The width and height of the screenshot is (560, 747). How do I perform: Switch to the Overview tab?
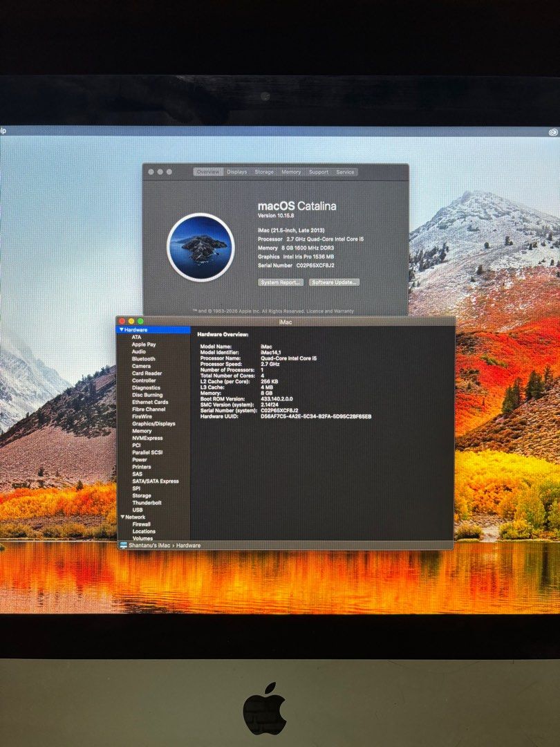pyautogui.click(x=208, y=172)
